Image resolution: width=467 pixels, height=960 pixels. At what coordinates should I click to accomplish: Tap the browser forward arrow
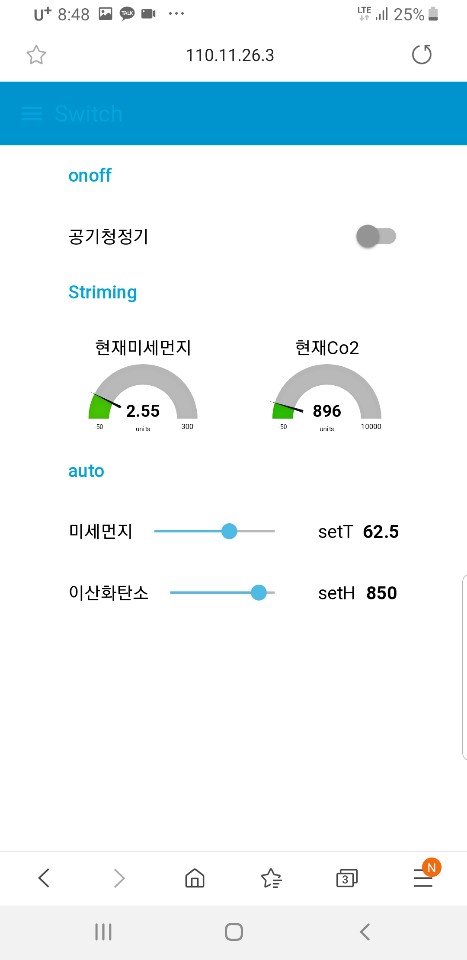click(x=119, y=879)
